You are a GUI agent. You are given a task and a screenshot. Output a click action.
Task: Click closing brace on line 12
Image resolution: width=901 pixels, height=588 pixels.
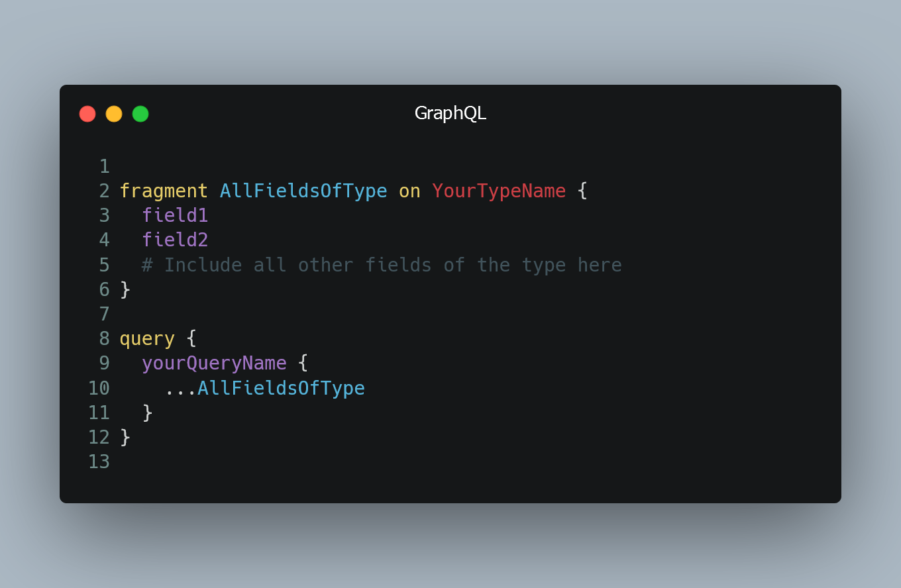point(125,437)
